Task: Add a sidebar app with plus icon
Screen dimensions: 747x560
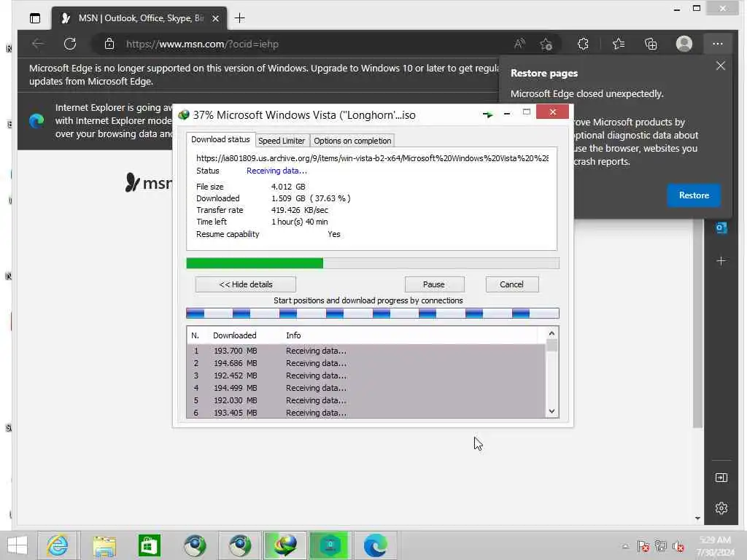Action: 721,261
